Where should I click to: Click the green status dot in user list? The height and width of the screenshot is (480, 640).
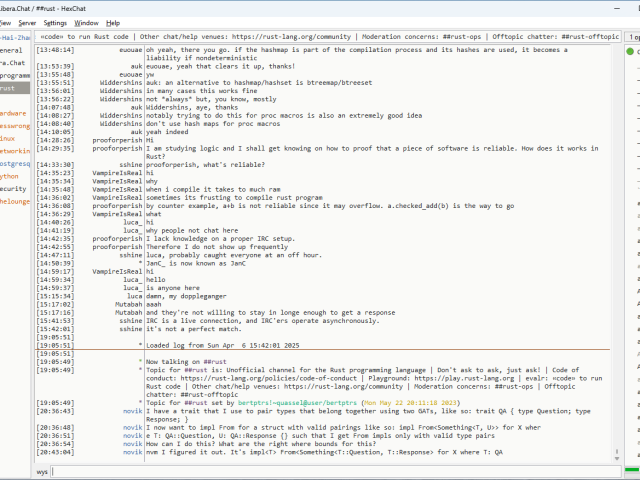[630, 50]
